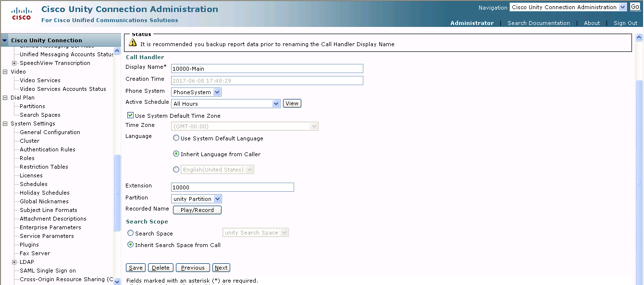Click the warning triangle status icon
The image size is (644, 285).
coord(133,43)
